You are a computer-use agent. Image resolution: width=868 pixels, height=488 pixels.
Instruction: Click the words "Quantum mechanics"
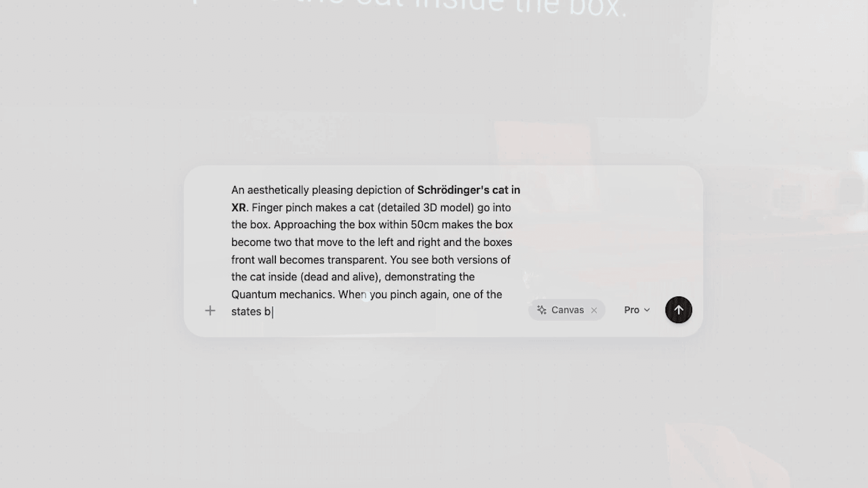point(283,295)
